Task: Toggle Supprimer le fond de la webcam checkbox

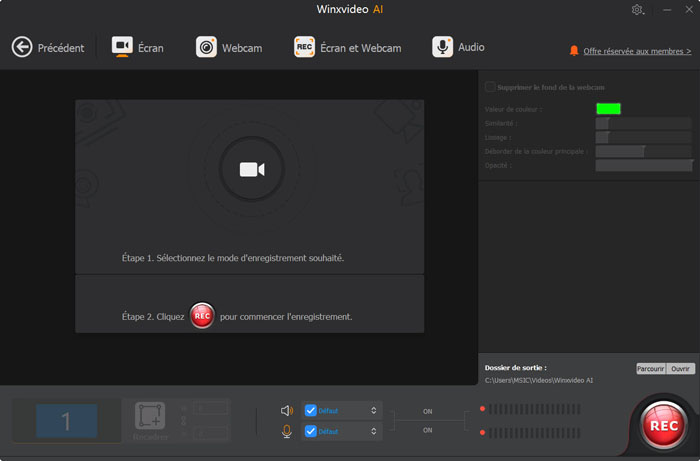Action: 490,87
